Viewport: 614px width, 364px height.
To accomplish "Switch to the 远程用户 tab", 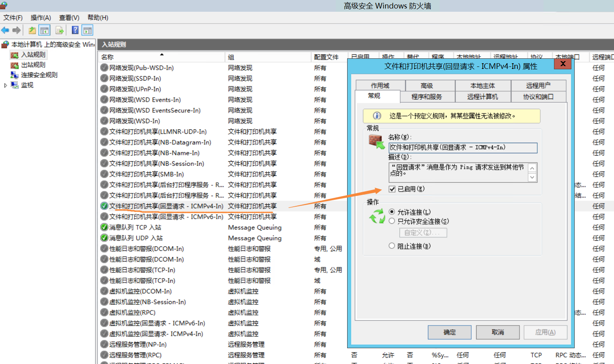I will (538, 86).
